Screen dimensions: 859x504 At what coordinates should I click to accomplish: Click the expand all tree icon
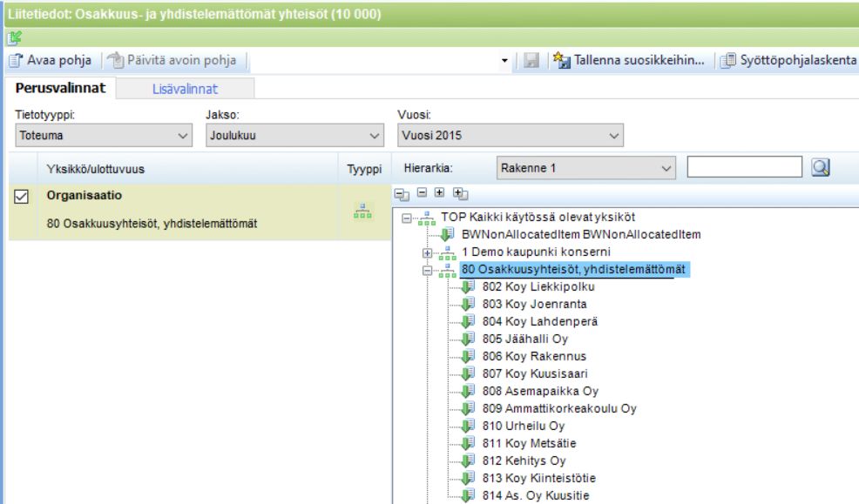click(x=460, y=193)
